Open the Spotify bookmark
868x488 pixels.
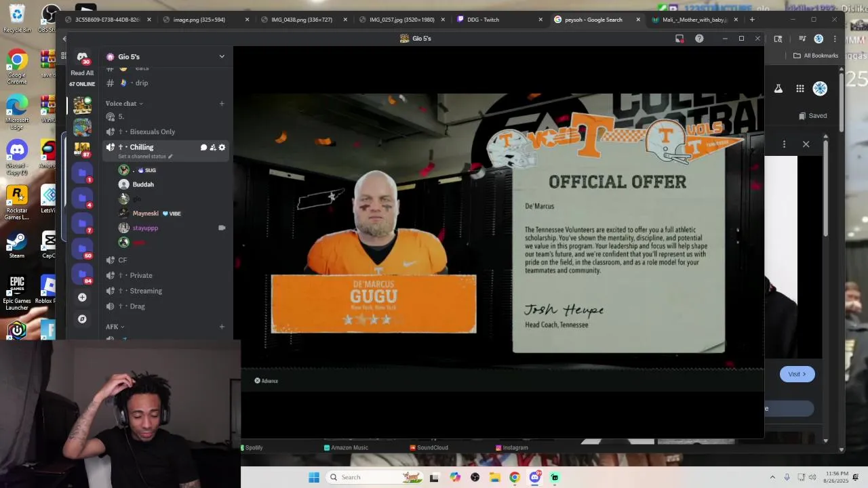point(252,447)
